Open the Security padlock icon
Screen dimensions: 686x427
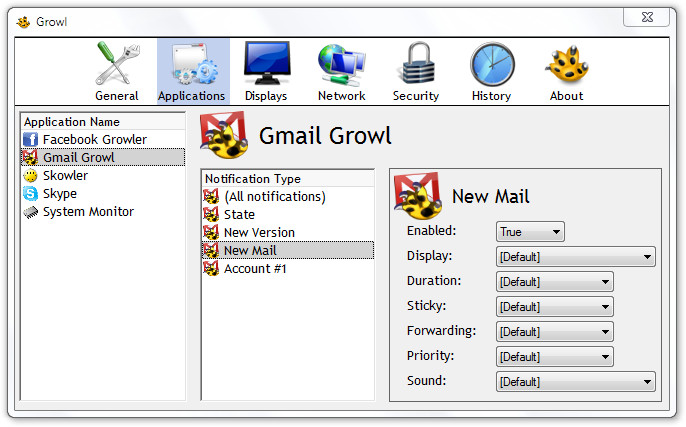[x=418, y=64]
